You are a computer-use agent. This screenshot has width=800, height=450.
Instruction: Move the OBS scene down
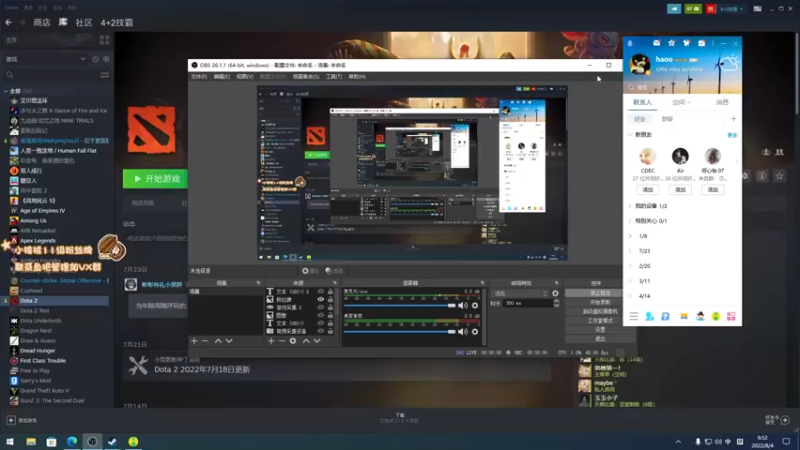pyautogui.click(x=229, y=341)
